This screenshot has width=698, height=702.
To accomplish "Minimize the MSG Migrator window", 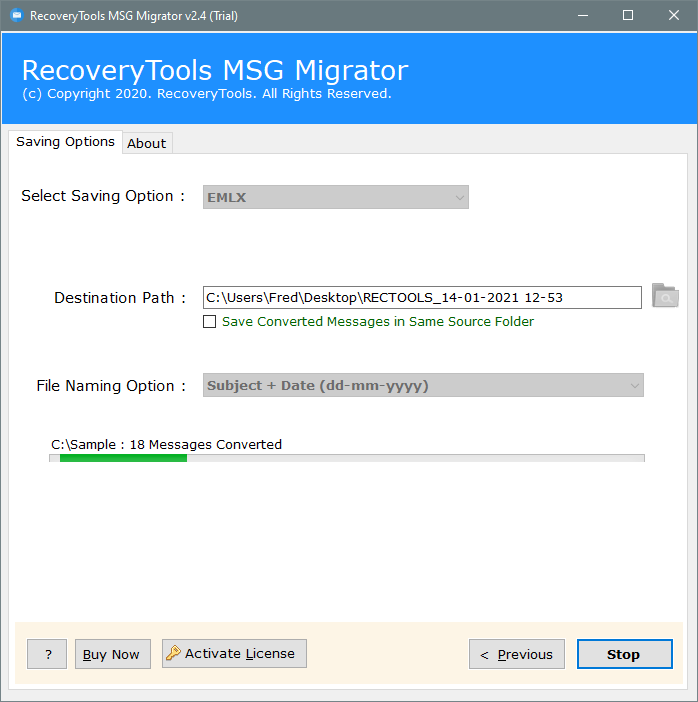I will coord(583,16).
